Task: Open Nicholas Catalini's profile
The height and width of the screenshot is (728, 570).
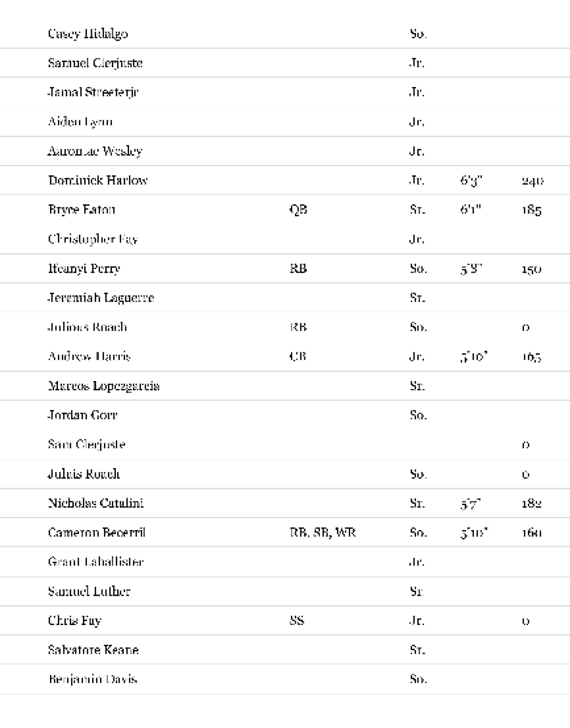Action: [96, 503]
